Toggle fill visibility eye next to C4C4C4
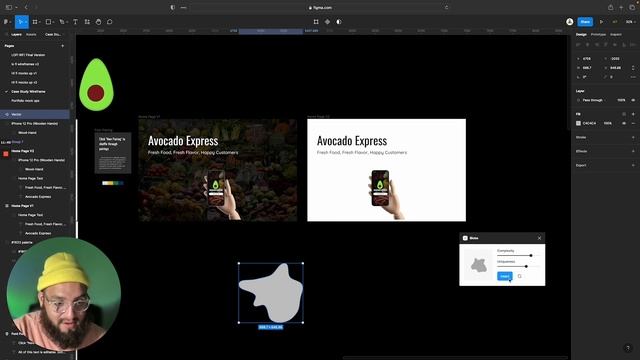Viewport: 640px width, 360px height. click(624, 123)
